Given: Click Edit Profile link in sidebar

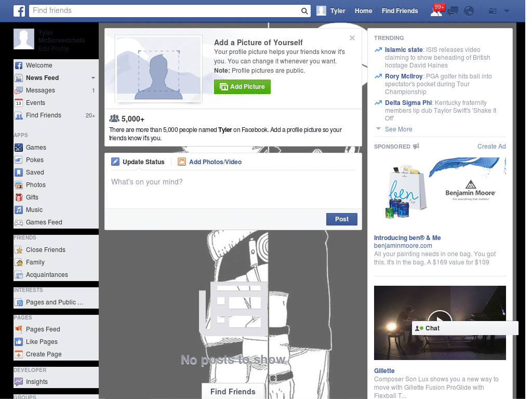Looking at the screenshot, I should pos(54,48).
